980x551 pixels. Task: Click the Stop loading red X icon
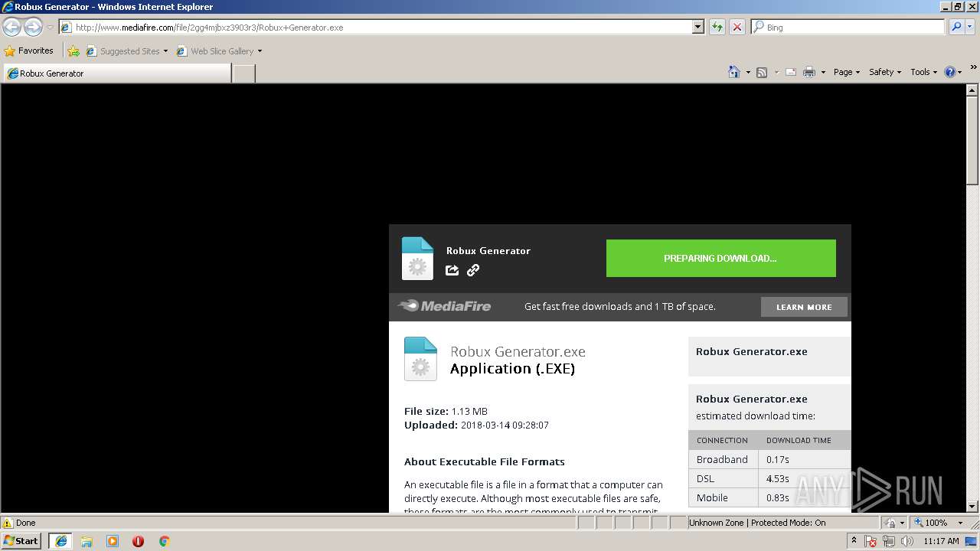coord(737,27)
